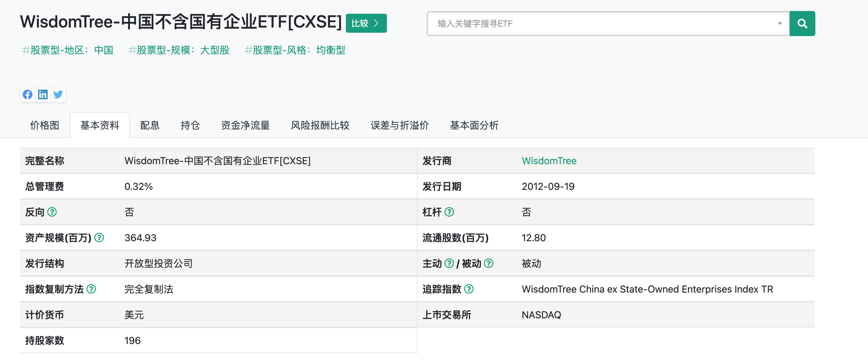Viewport: 868px width, 362px height.
Task: Open the 持仓 holdings tab
Action: (x=190, y=125)
